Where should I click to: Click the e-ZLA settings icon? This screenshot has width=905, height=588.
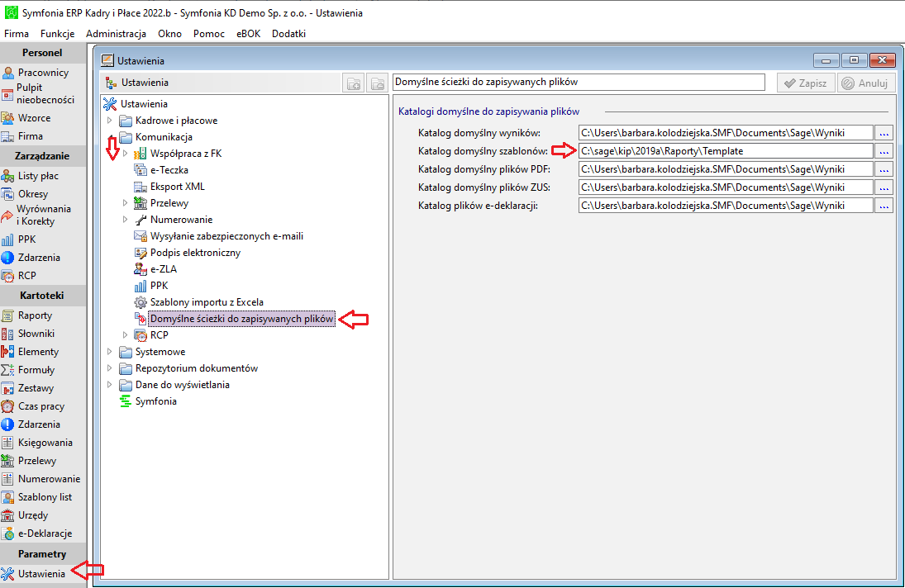141,269
